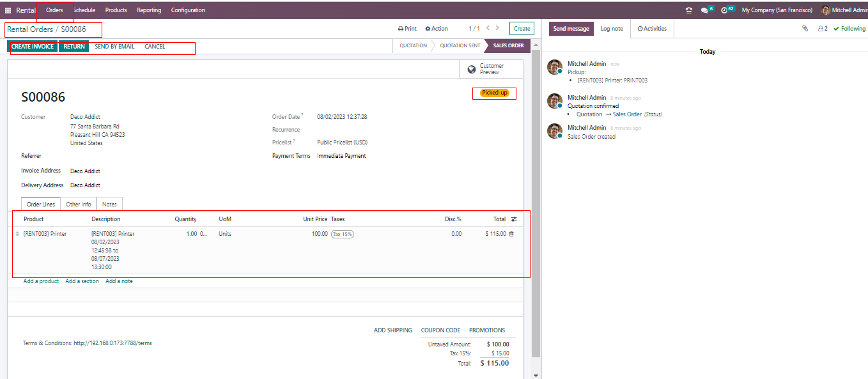868x379 pixels.
Task: Open the apps grid menu icon
Action: (8, 10)
